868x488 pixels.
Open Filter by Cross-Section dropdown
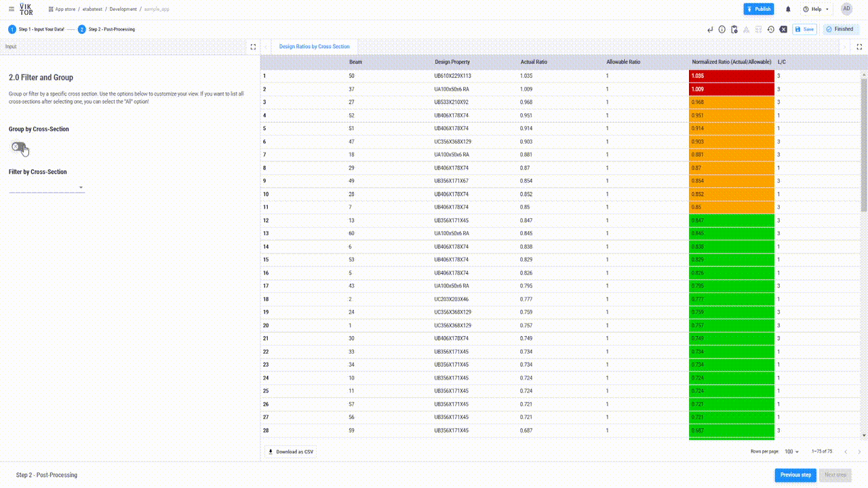click(46, 188)
